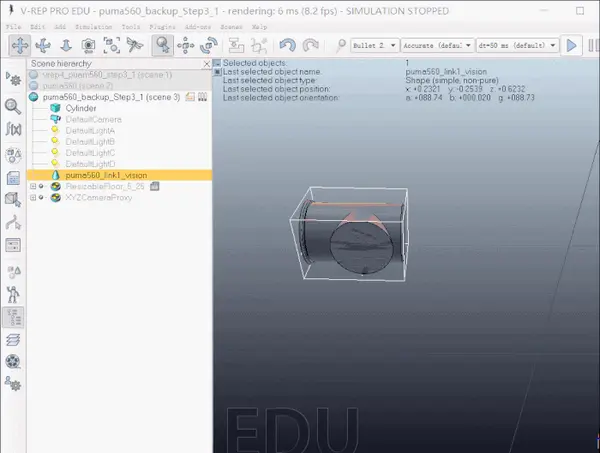The image size is (600, 453).
Task: Activate the fly camera dragonfly icon
Action: pos(135,46)
